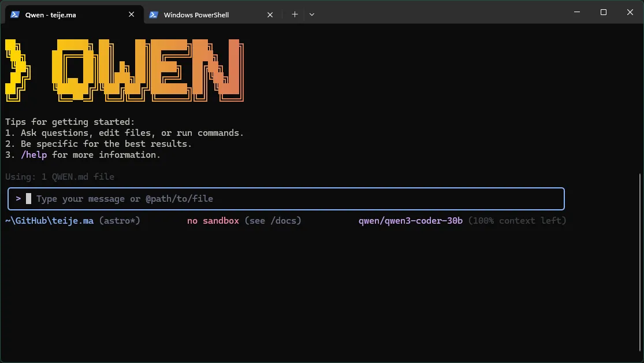Image resolution: width=644 pixels, height=363 pixels.
Task: Open the new tab dropdown chevron
Action: coord(312,14)
